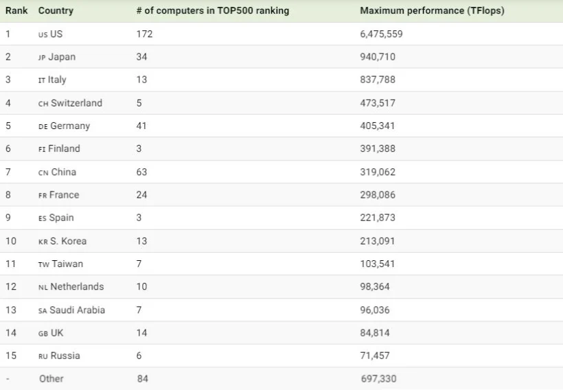Sort table by the Rank column header
This screenshot has width=563, height=392.
[x=16, y=11]
